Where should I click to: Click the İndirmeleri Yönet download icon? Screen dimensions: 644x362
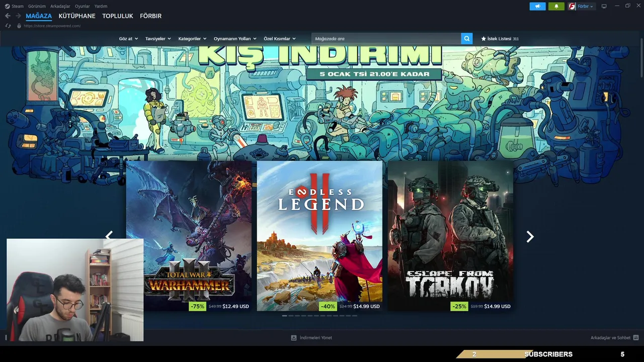pyautogui.click(x=294, y=338)
